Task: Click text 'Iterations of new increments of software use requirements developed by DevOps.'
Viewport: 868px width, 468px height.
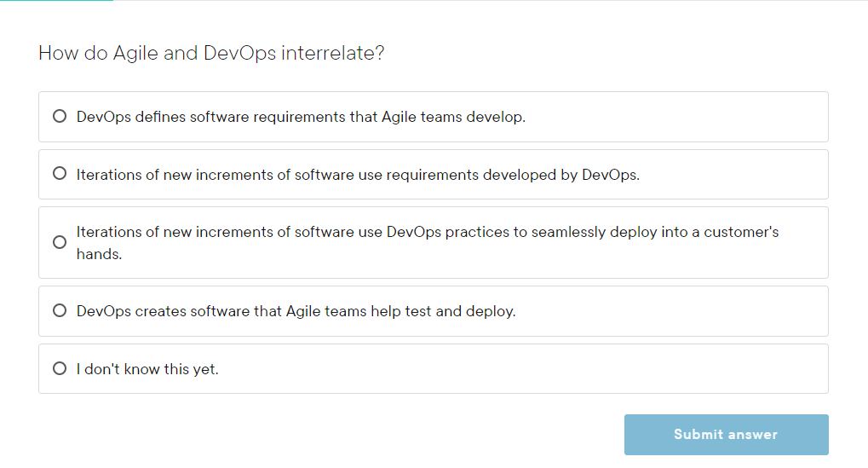Action: tap(358, 175)
